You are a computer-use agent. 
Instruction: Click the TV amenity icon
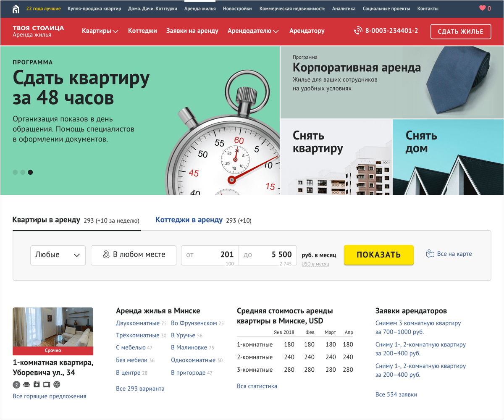click(x=47, y=384)
